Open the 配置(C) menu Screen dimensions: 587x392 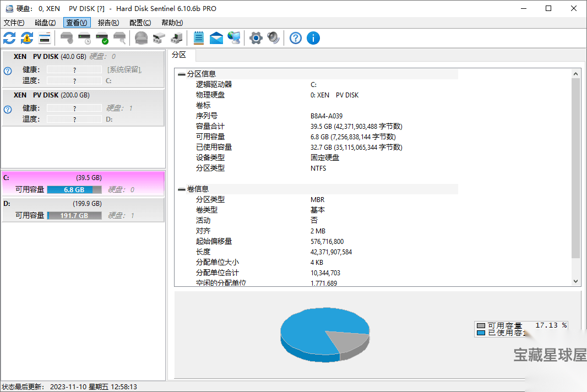(140, 23)
